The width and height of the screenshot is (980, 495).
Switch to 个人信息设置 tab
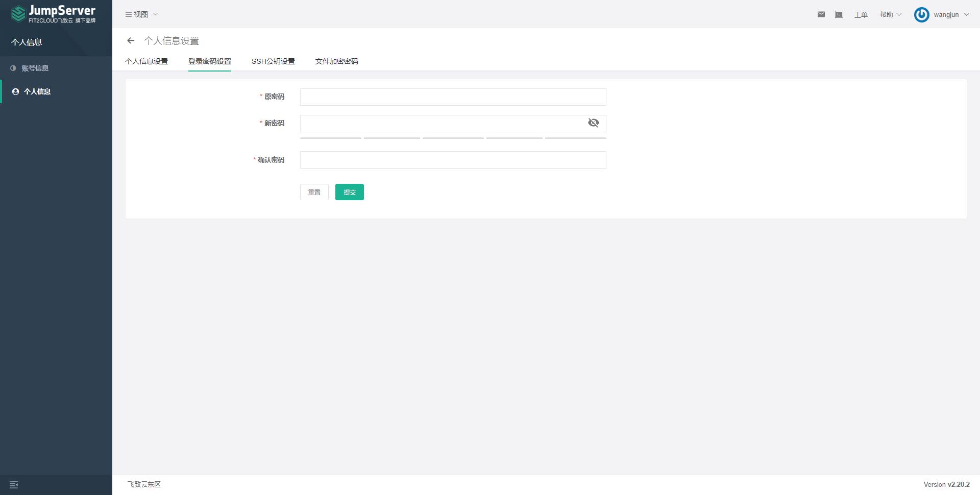click(146, 61)
